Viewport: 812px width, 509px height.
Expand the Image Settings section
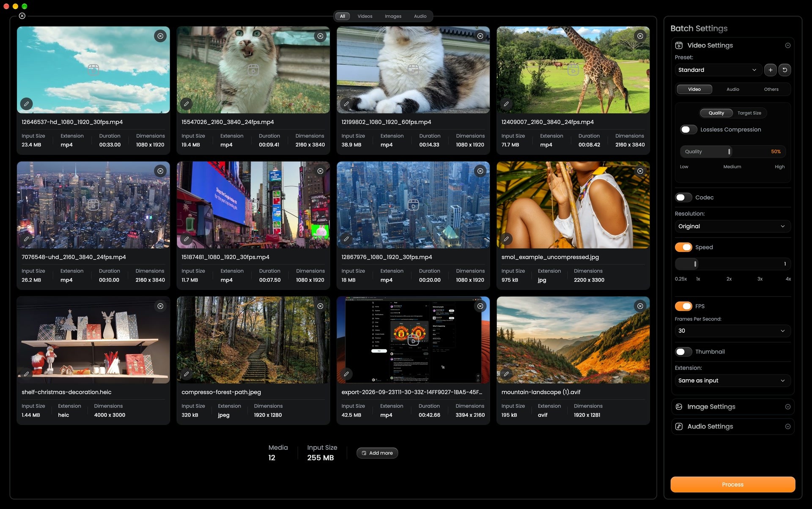pos(732,407)
